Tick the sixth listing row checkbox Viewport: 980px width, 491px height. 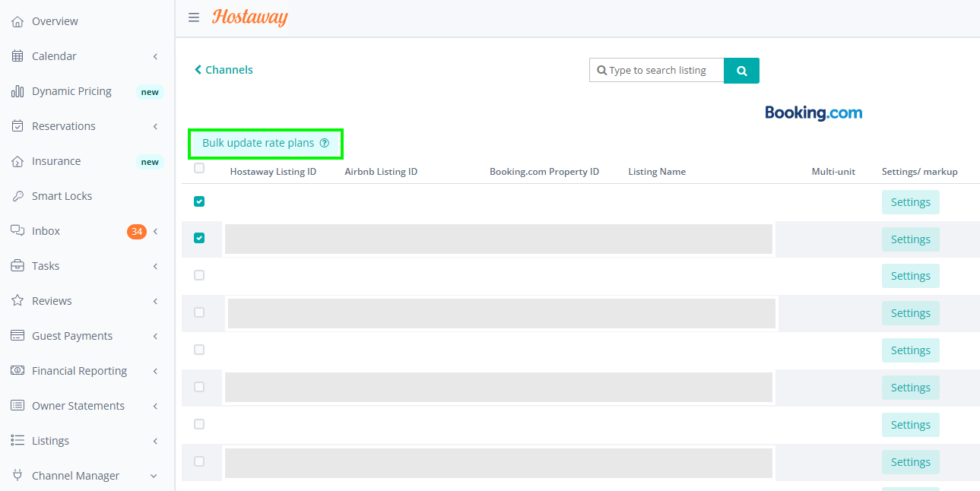click(199, 387)
